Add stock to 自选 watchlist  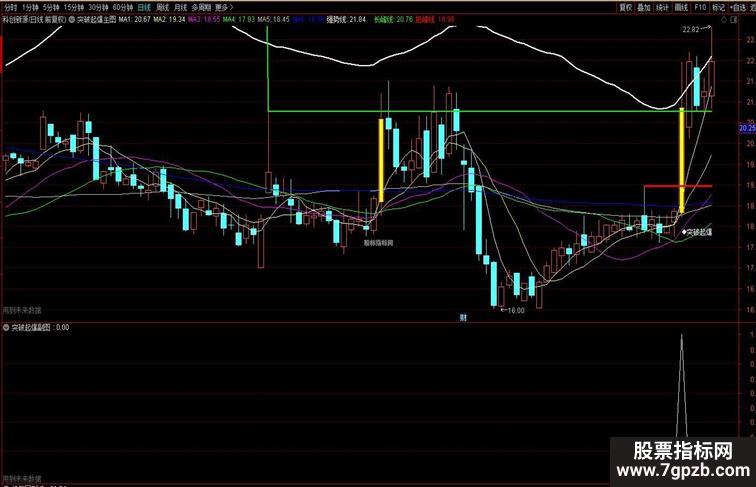737,7
